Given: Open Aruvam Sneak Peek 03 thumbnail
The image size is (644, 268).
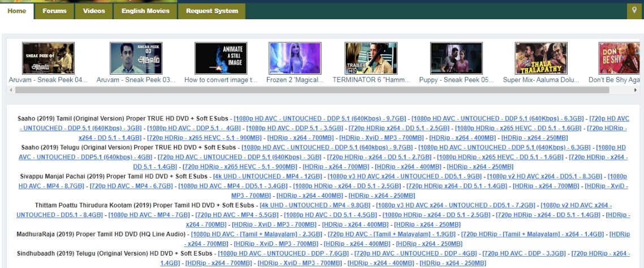Looking at the screenshot, I should pos(136,58).
